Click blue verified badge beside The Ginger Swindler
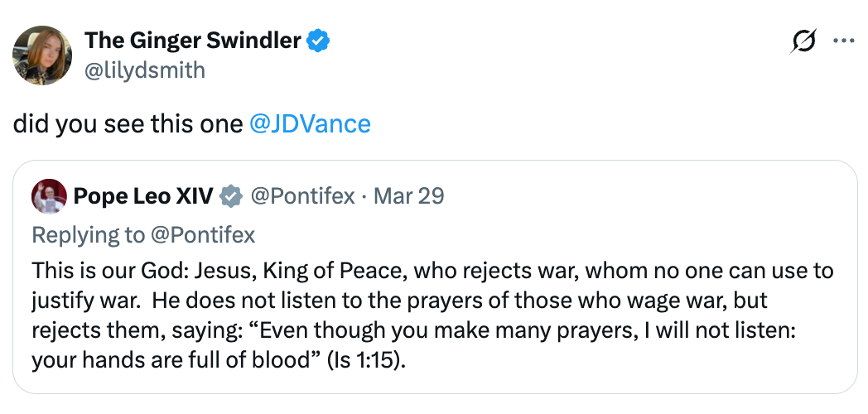Image resolution: width=868 pixels, height=414 pixels. [320, 40]
